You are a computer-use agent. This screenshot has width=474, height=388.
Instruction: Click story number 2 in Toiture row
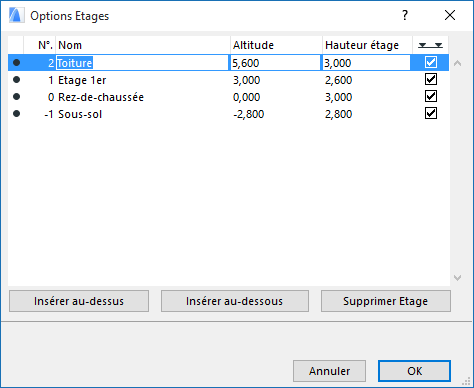coord(51,63)
